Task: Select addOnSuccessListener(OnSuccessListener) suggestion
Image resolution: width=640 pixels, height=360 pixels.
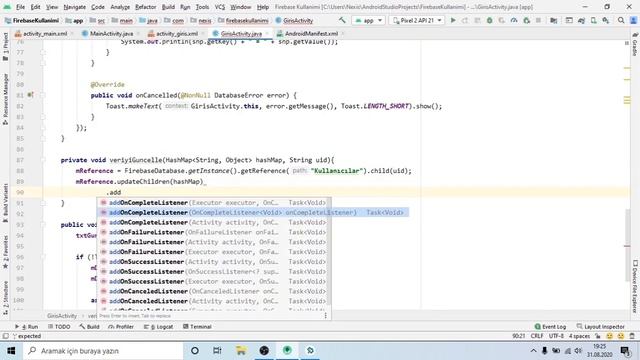Action: (x=213, y=271)
